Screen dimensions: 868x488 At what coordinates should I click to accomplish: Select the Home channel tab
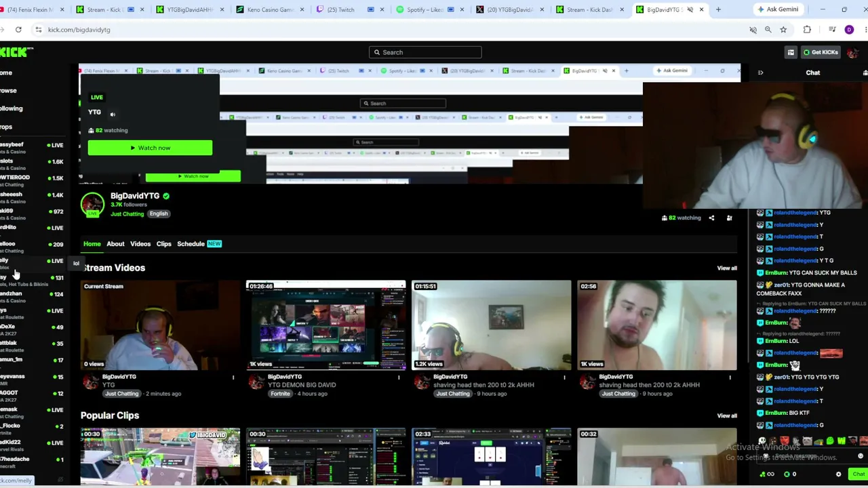click(x=92, y=244)
